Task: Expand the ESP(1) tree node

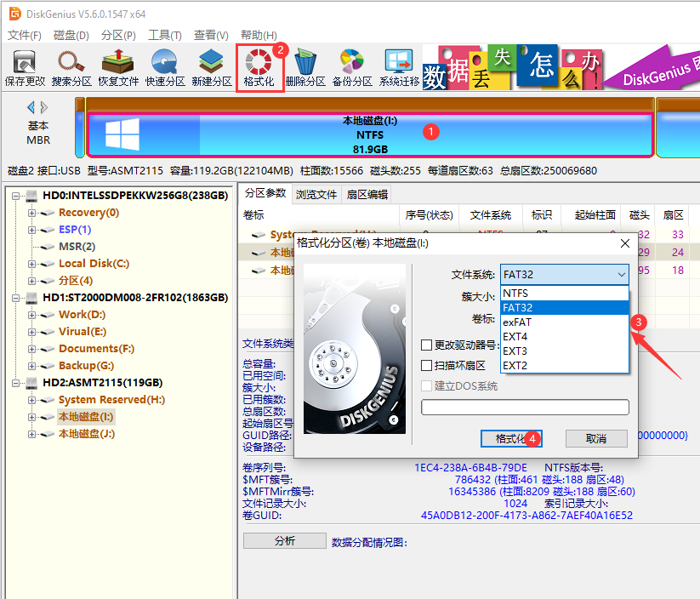Action: [x=31, y=230]
